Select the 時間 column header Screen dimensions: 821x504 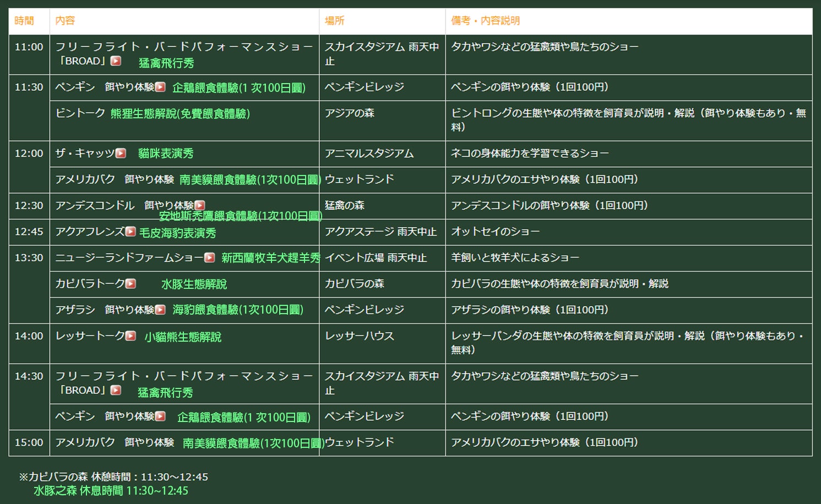(x=24, y=21)
